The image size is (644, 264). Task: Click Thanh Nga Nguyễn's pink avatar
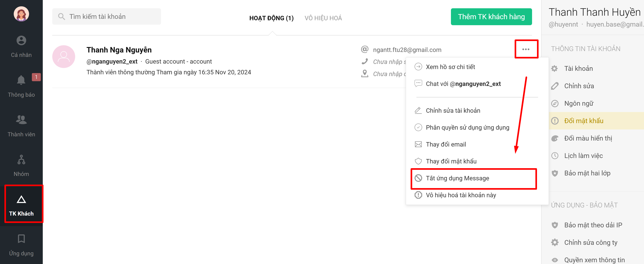coord(64,57)
